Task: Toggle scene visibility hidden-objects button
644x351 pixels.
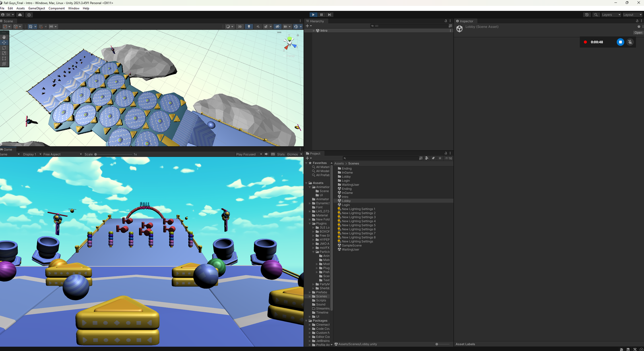Action: click(x=277, y=27)
